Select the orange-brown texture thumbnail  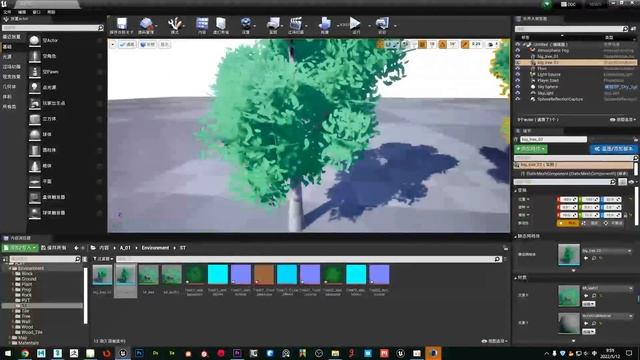264,274
